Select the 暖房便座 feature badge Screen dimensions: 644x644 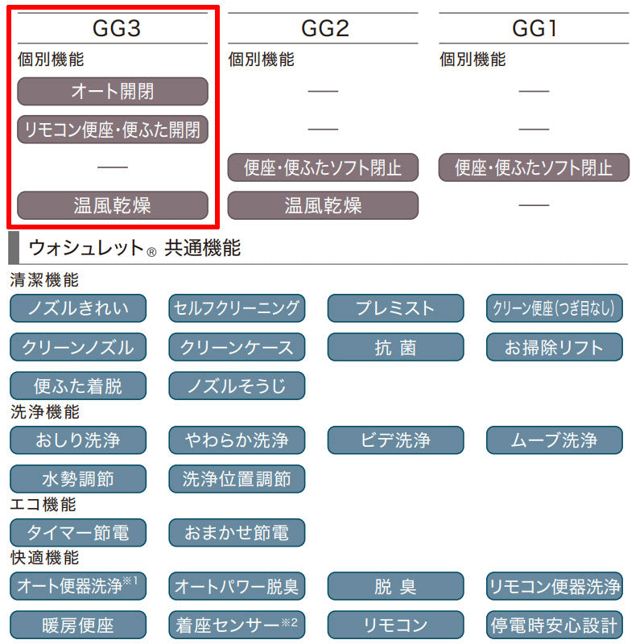[x=78, y=625]
